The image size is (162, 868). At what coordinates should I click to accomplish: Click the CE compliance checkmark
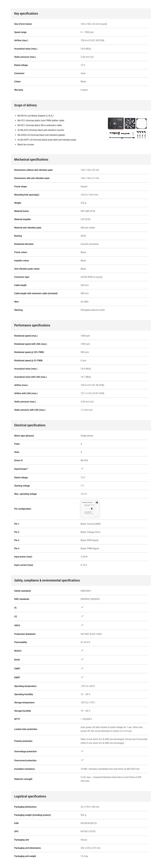82,616
